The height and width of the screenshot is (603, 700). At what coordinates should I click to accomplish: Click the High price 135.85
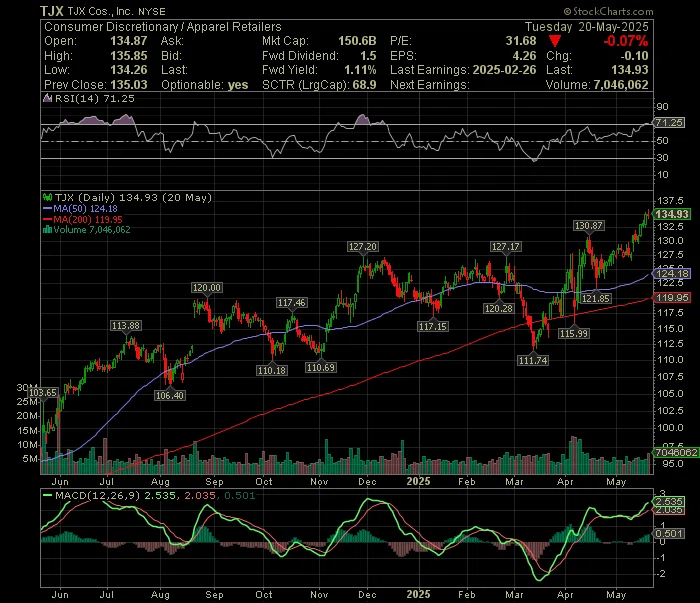point(129,56)
